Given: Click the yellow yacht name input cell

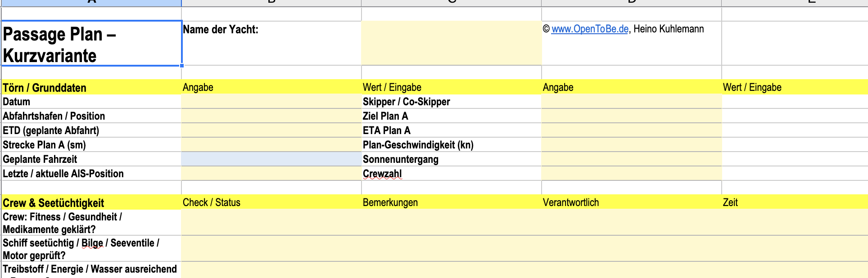Looking at the screenshot, I should pos(451,43).
